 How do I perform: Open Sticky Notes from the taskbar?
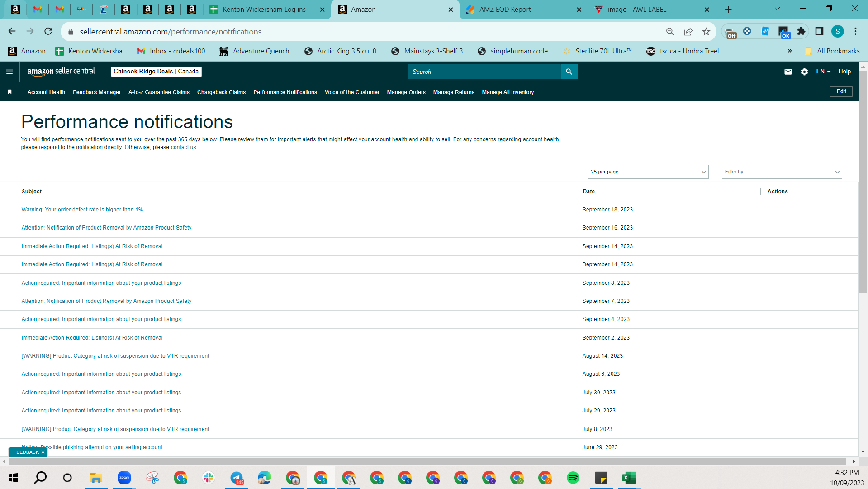pos(601,478)
